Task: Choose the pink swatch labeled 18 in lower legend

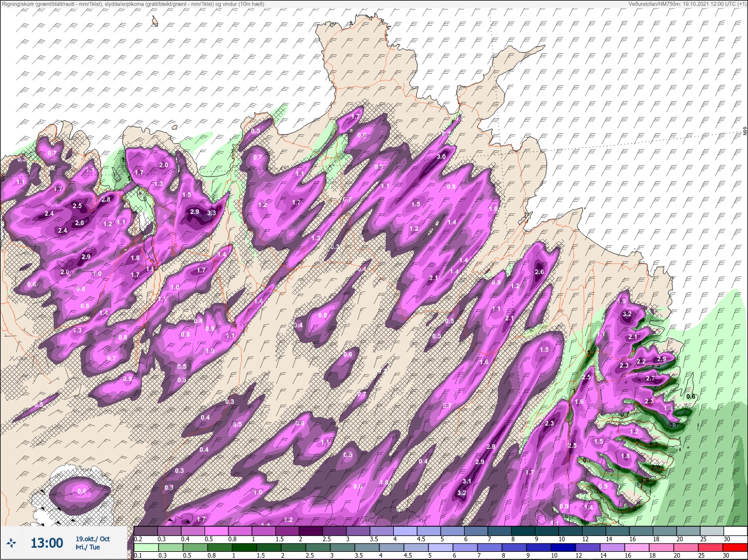Action: [x=660, y=548]
